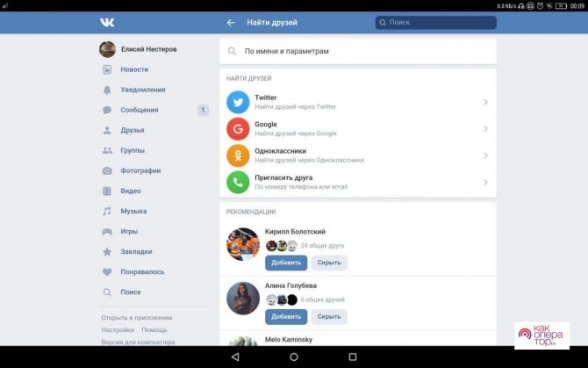The height and width of the screenshot is (368, 588).
Task: Open Кирилл Болотский name link
Action: click(x=295, y=232)
